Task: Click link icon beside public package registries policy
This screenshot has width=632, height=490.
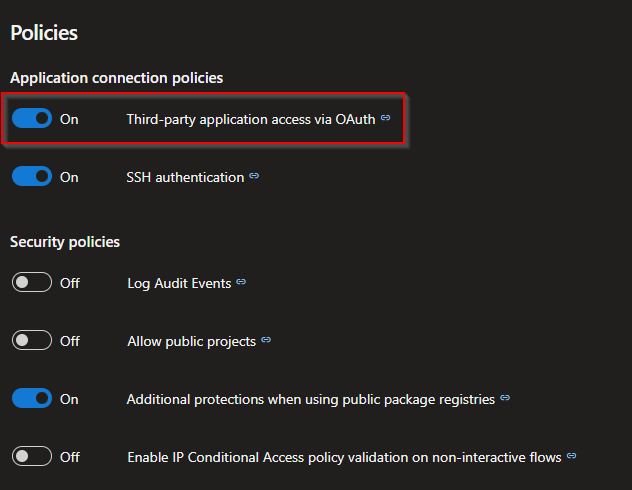Action: 505,398
